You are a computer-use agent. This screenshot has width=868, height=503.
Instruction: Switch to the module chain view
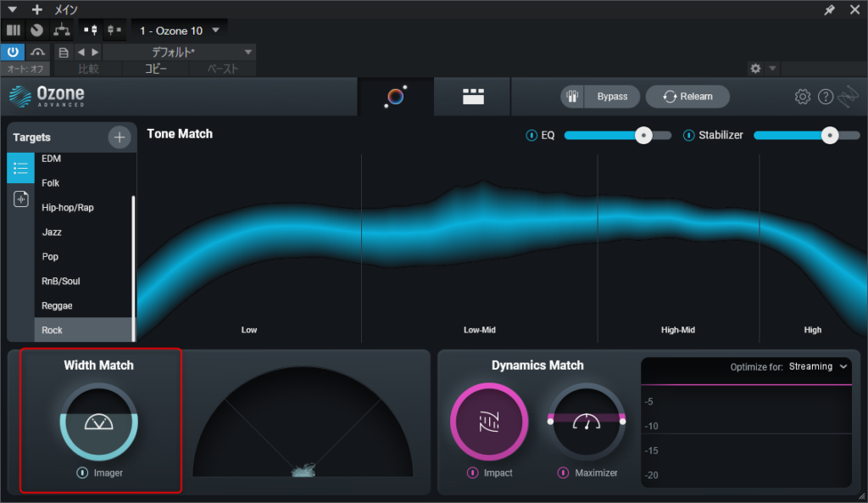tap(473, 97)
